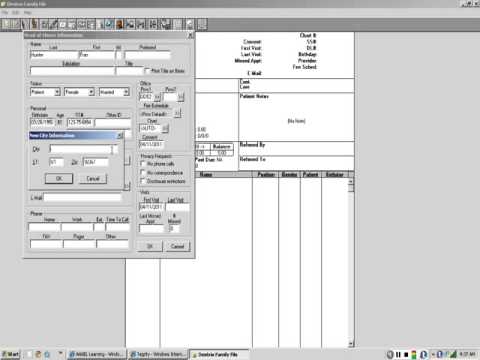Click the E-mail field
Screen dimensions: 480x360
click(x=82, y=198)
